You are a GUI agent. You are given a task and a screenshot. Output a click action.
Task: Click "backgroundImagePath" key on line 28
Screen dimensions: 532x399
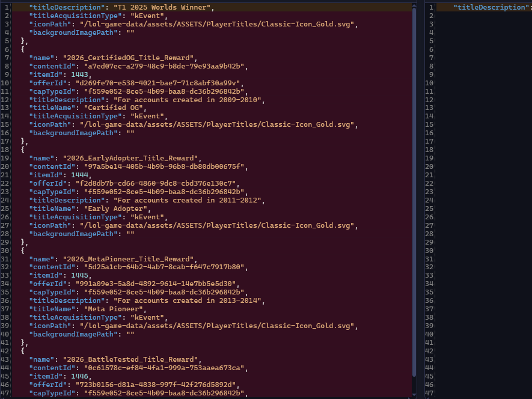click(73, 234)
